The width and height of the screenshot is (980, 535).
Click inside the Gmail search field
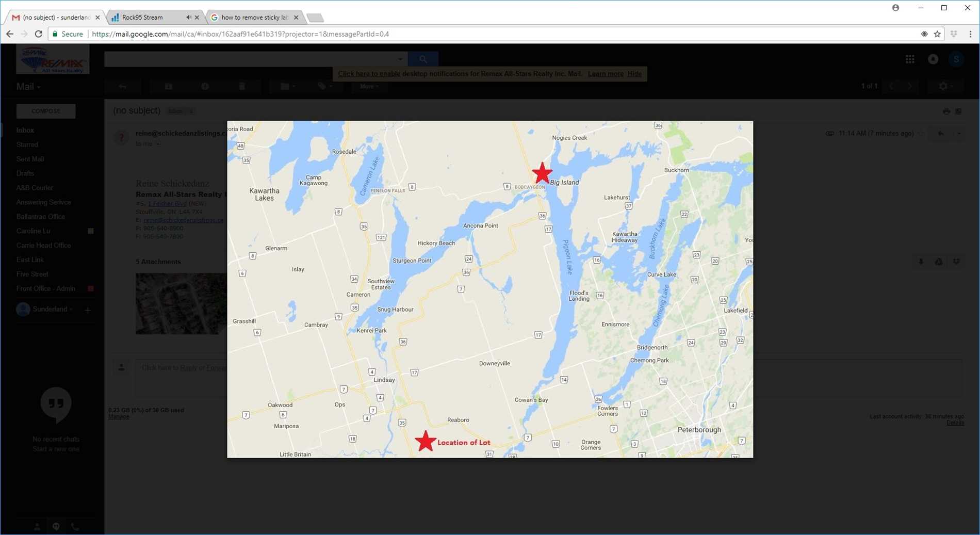tap(250, 59)
